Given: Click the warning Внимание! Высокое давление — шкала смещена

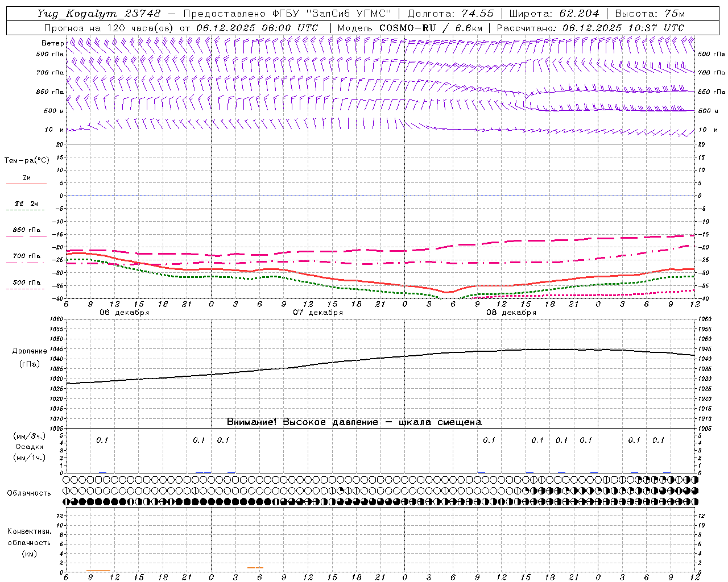Looking at the screenshot, I should point(354,422).
